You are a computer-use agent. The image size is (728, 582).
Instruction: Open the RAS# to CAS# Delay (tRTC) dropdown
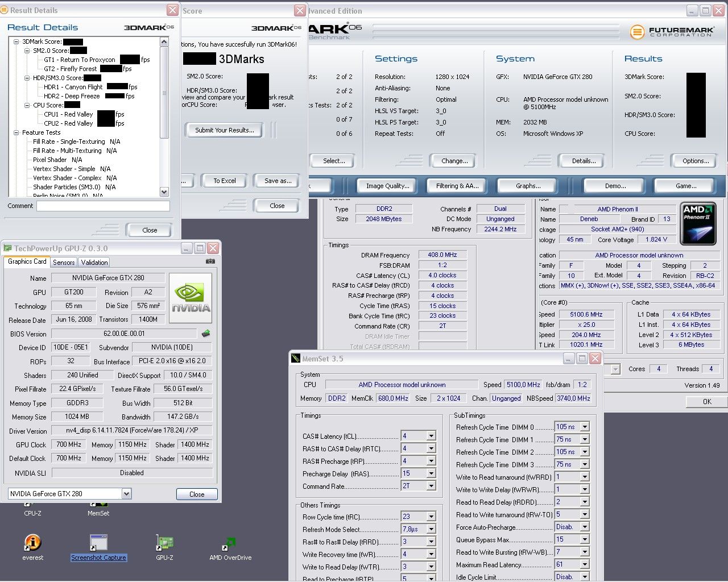pos(431,448)
